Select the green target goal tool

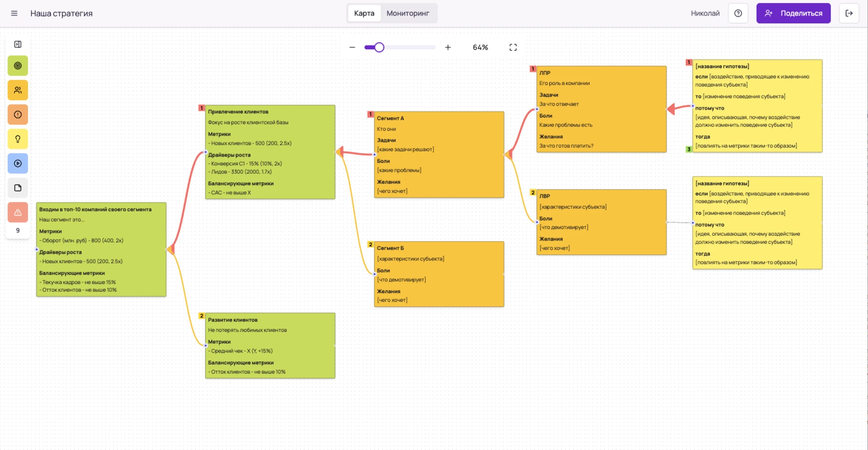18,66
